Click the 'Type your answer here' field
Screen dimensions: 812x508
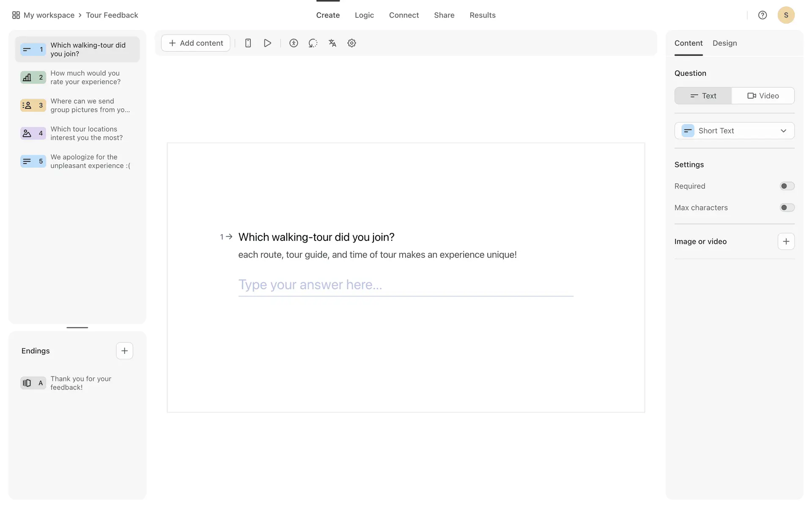pos(405,285)
